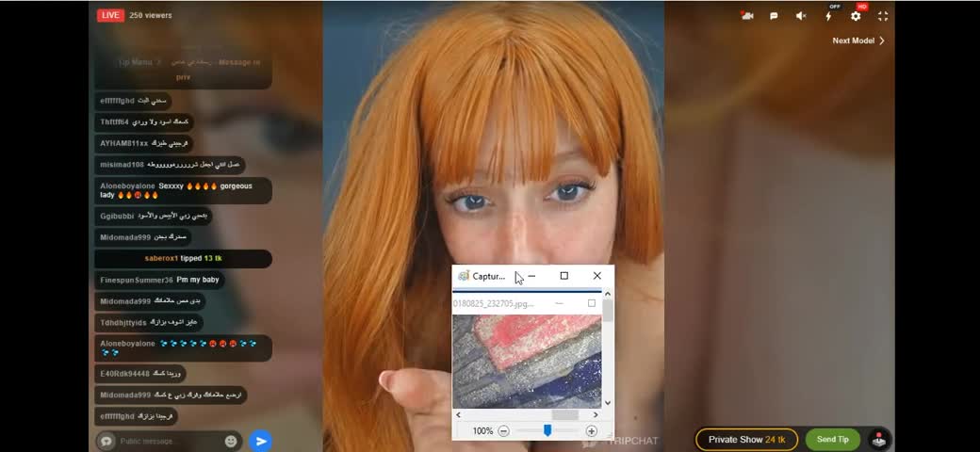Send message with the blue arrow button
Screen dimensions: 980x452
pyautogui.click(x=261, y=441)
